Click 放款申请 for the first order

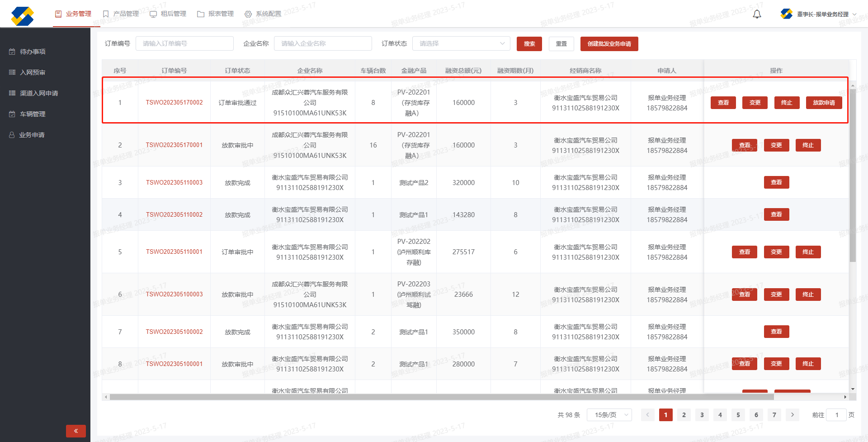(x=824, y=103)
